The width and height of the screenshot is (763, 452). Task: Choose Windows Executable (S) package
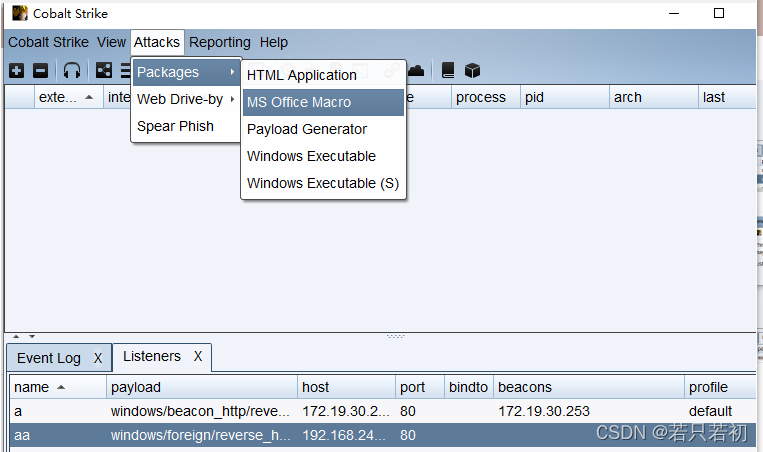pos(323,183)
